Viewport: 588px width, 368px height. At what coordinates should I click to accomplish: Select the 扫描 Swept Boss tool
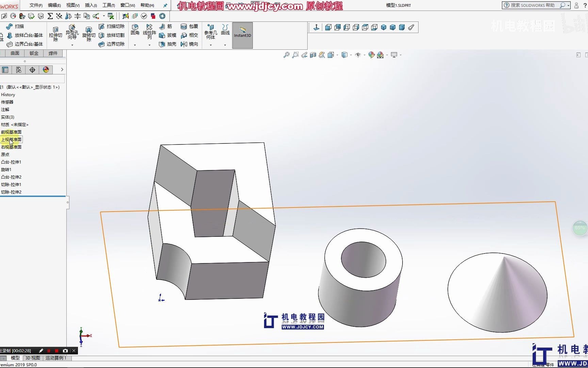(x=16, y=26)
